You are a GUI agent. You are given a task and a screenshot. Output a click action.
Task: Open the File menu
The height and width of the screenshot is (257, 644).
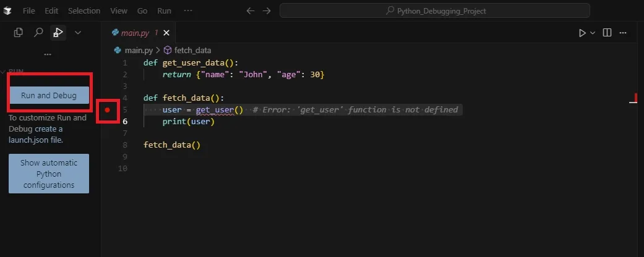point(28,11)
